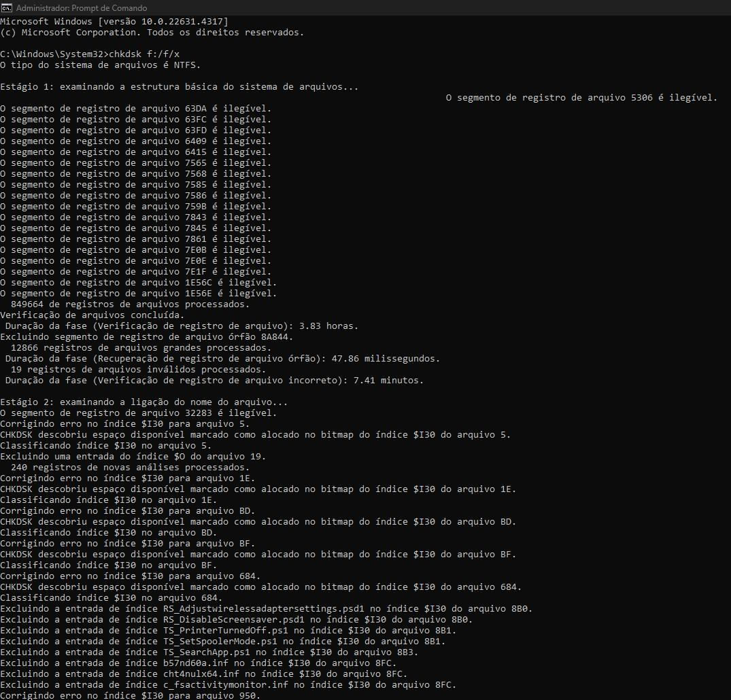Image resolution: width=731 pixels, height=700 pixels.
Task: Click the CHKDSK bitmap line for arquivo 5
Action: 256,435
